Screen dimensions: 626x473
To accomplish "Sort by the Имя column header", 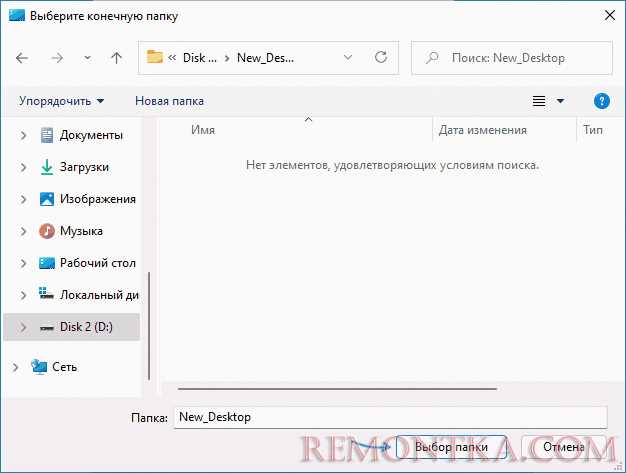I will 203,130.
